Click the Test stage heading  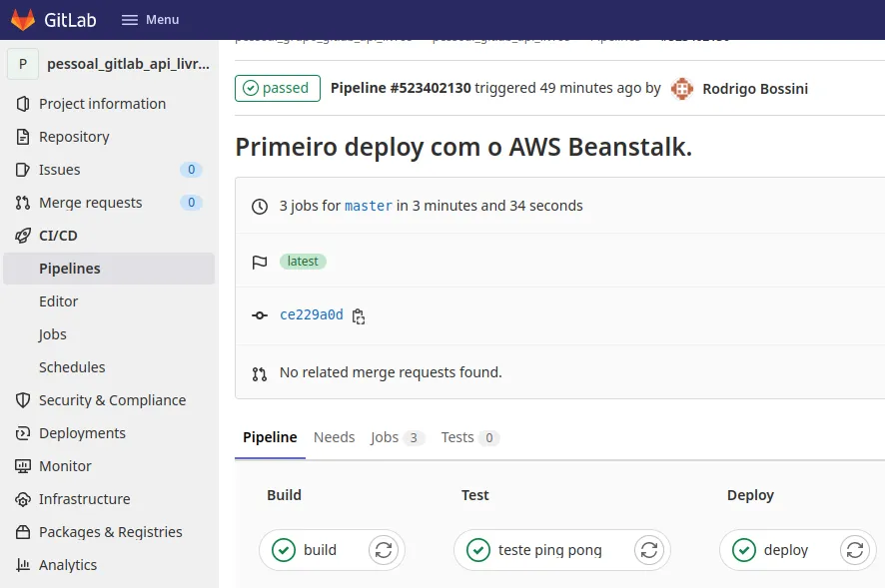point(474,495)
